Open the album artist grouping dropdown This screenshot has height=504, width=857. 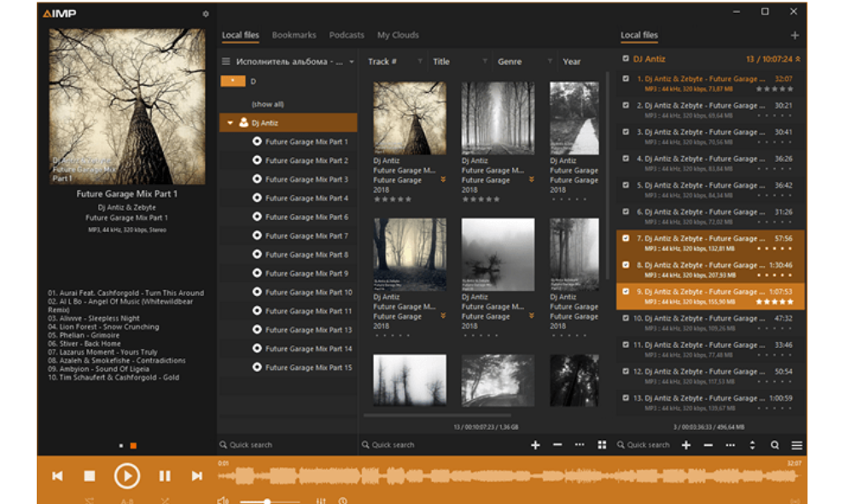[352, 61]
